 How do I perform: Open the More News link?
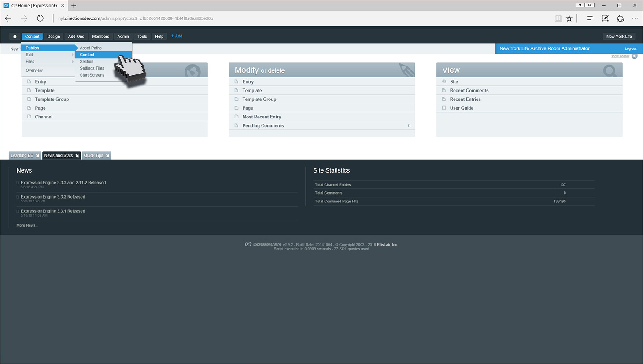click(x=27, y=225)
